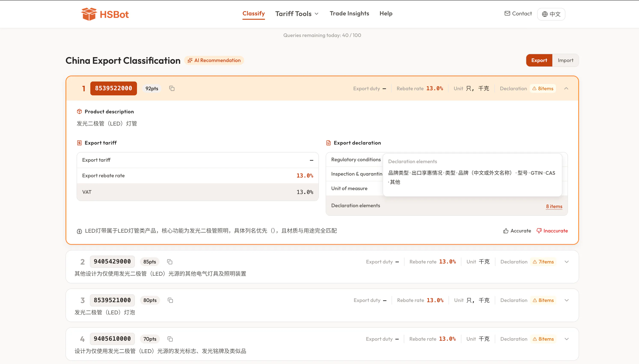Screen dimensions: 639x364
Task: Click the 8539521000 code badge
Action: [112, 300]
